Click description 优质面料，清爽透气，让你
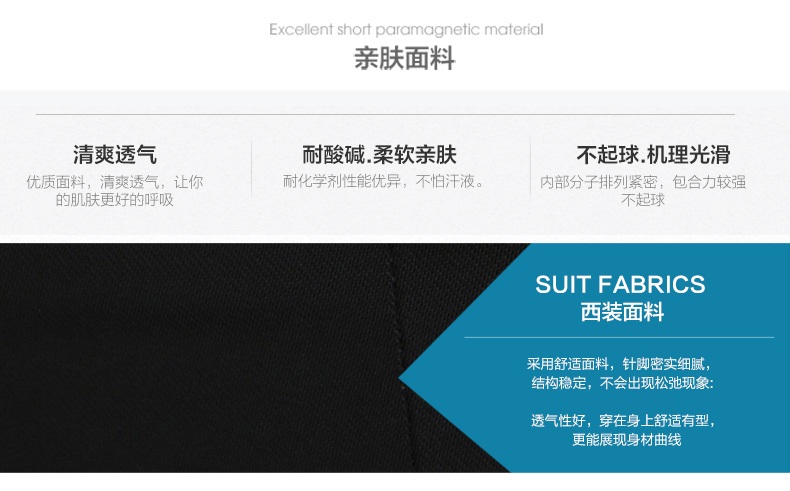The height and width of the screenshot is (491, 790). (x=115, y=182)
